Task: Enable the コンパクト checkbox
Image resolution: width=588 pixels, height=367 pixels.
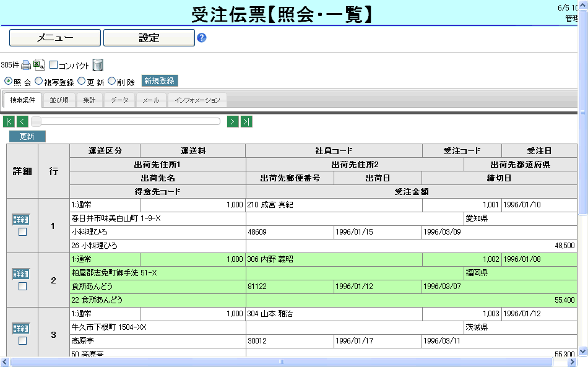Action: (x=53, y=65)
